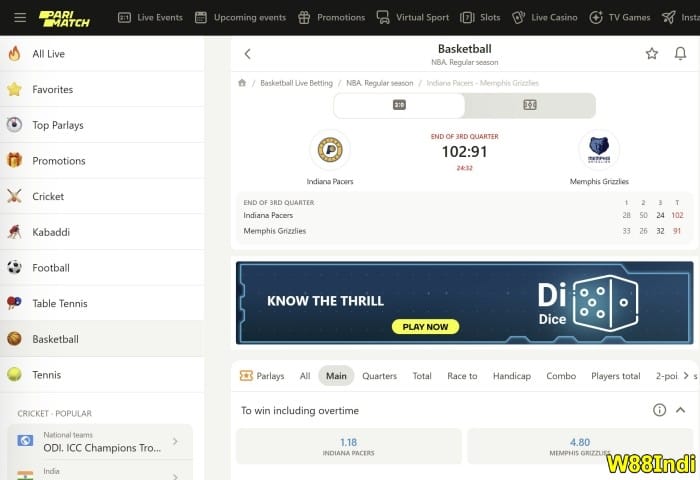Screen dimensions: 700x480
Task: Click the Upcoming events calendar icon
Action: point(201,17)
